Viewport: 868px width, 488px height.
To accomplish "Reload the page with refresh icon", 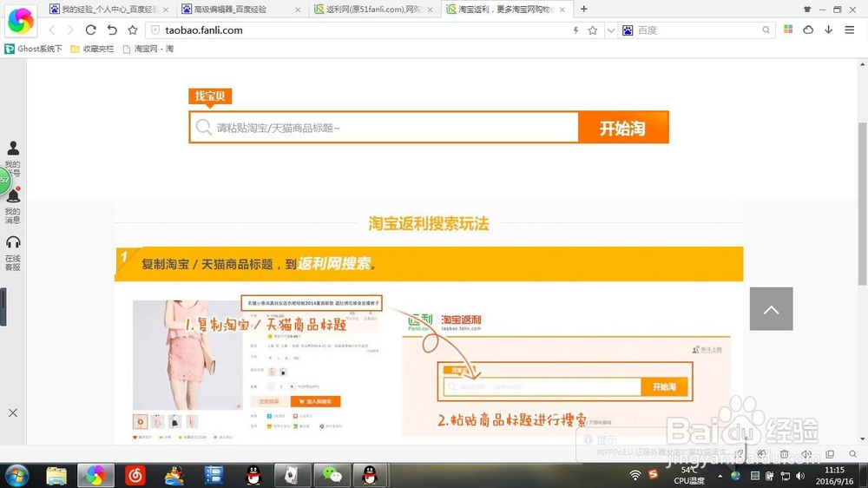I will [91, 30].
